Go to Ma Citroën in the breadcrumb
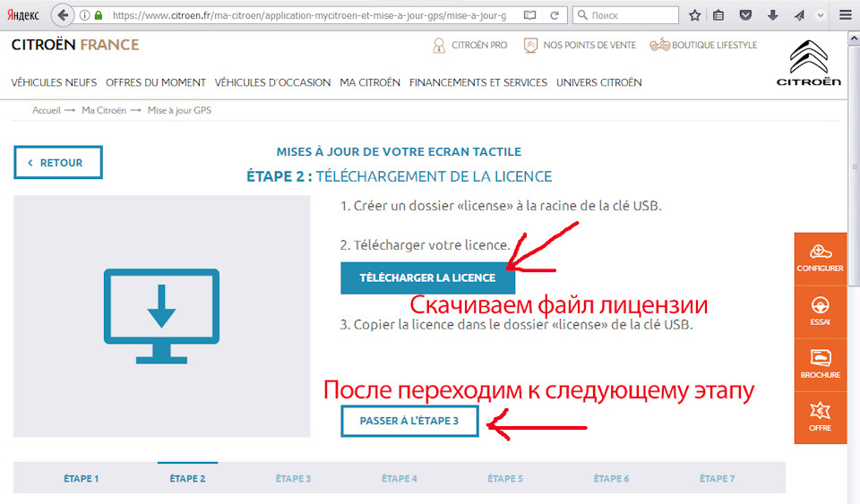860x504 pixels. pos(104,110)
